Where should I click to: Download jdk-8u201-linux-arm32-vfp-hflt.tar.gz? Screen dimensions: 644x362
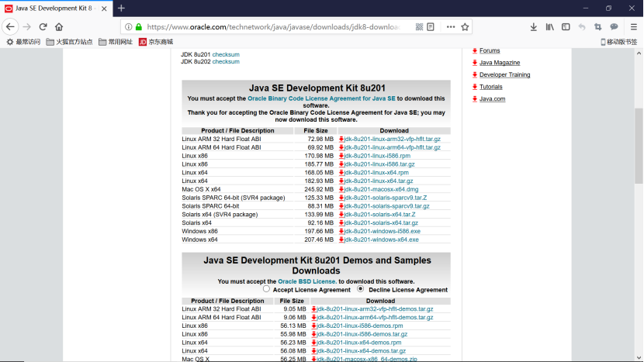pyautogui.click(x=393, y=139)
